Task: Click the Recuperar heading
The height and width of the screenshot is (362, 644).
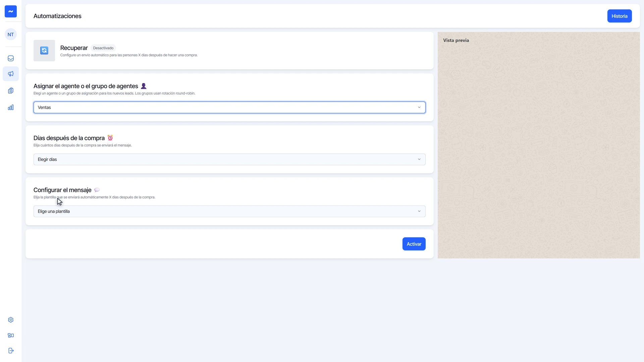Action: coord(74,48)
